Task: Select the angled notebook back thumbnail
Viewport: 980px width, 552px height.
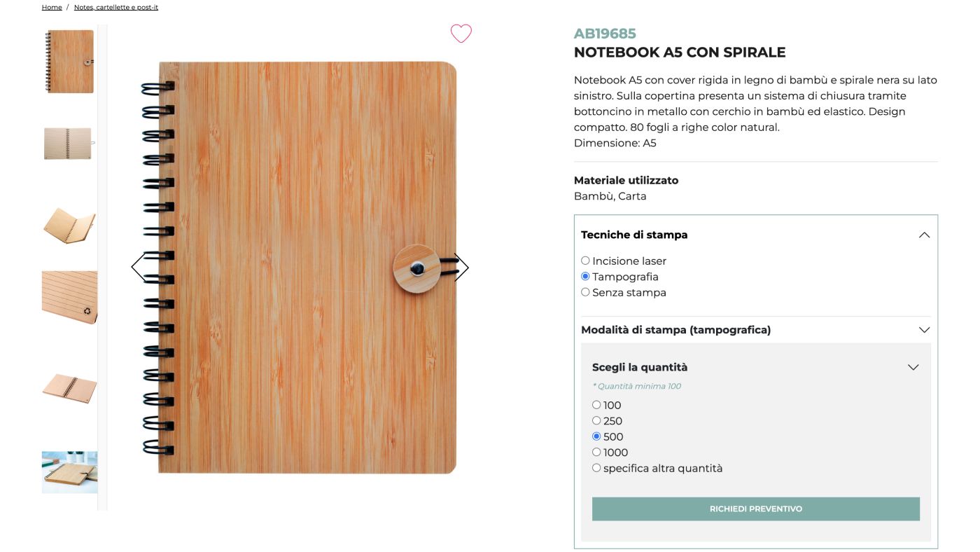Action: [69, 387]
